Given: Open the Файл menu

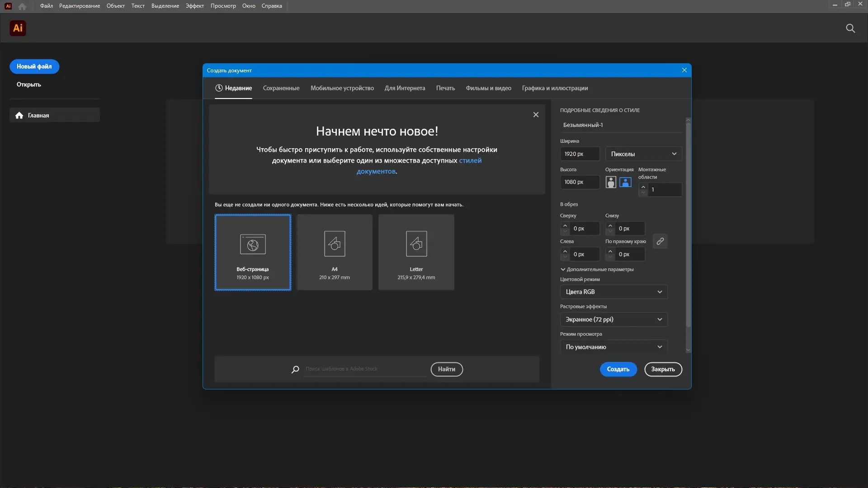Looking at the screenshot, I should tap(46, 6).
